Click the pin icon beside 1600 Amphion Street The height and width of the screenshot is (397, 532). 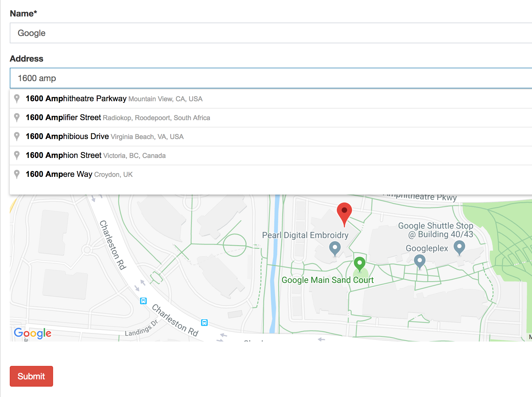coord(17,155)
